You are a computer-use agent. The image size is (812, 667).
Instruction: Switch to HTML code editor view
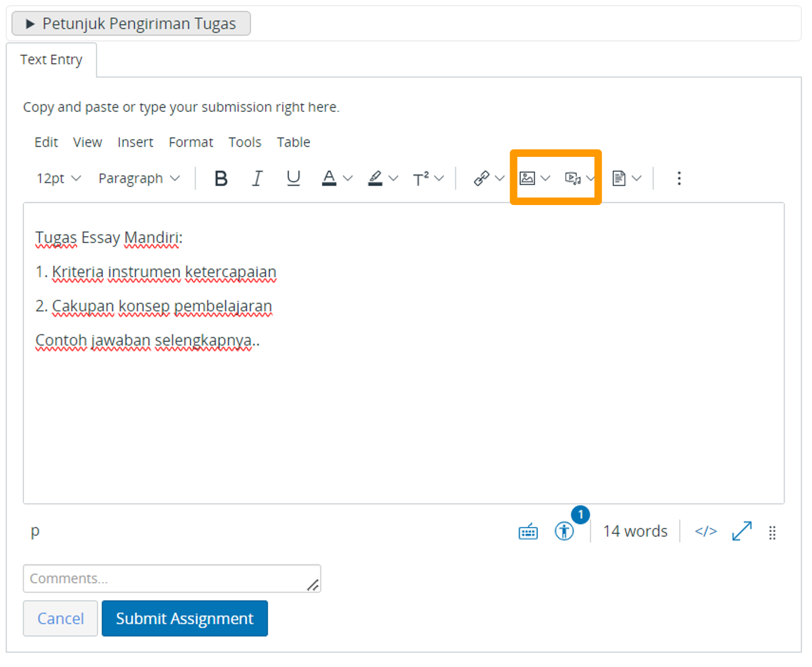click(x=705, y=532)
